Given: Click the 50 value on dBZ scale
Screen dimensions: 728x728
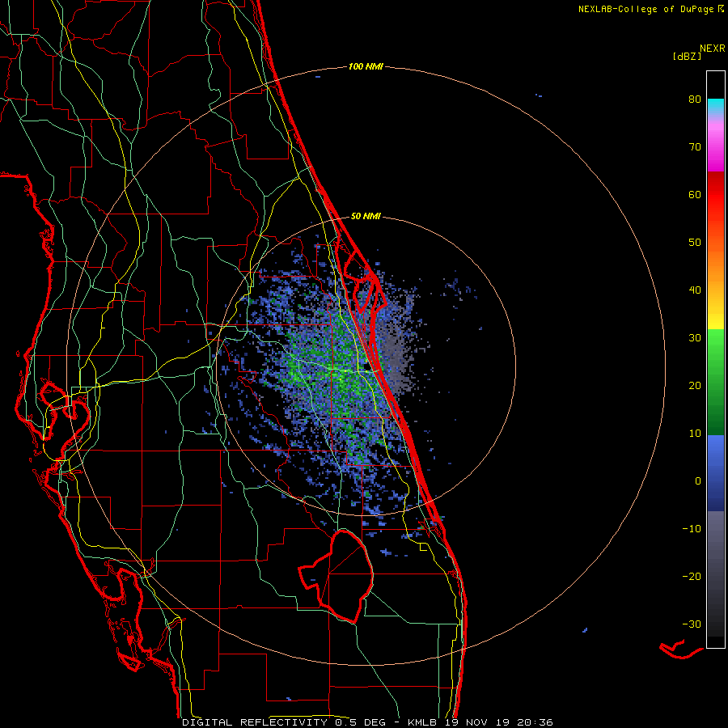Looking at the screenshot, I should 695,243.
